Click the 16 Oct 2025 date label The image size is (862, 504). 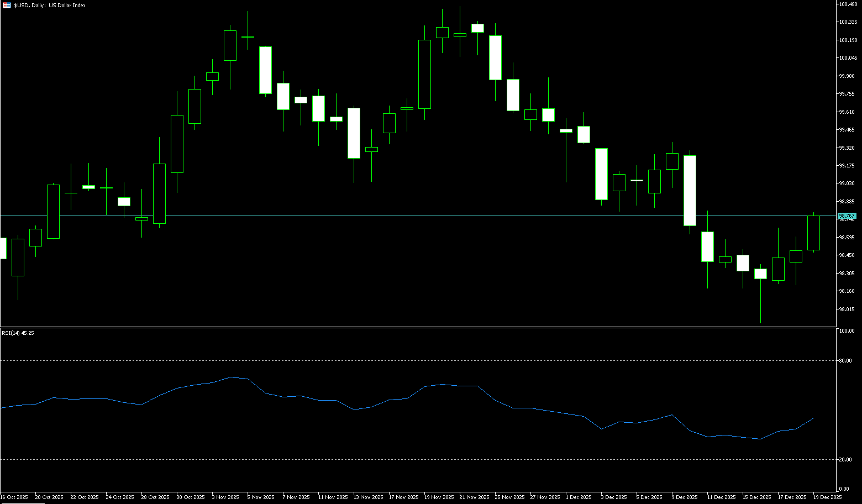click(14, 497)
